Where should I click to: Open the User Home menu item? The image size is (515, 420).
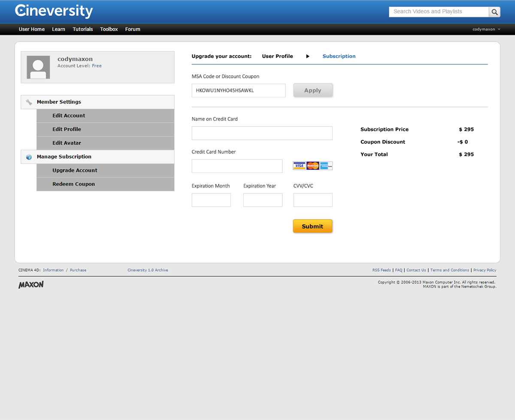coord(32,29)
